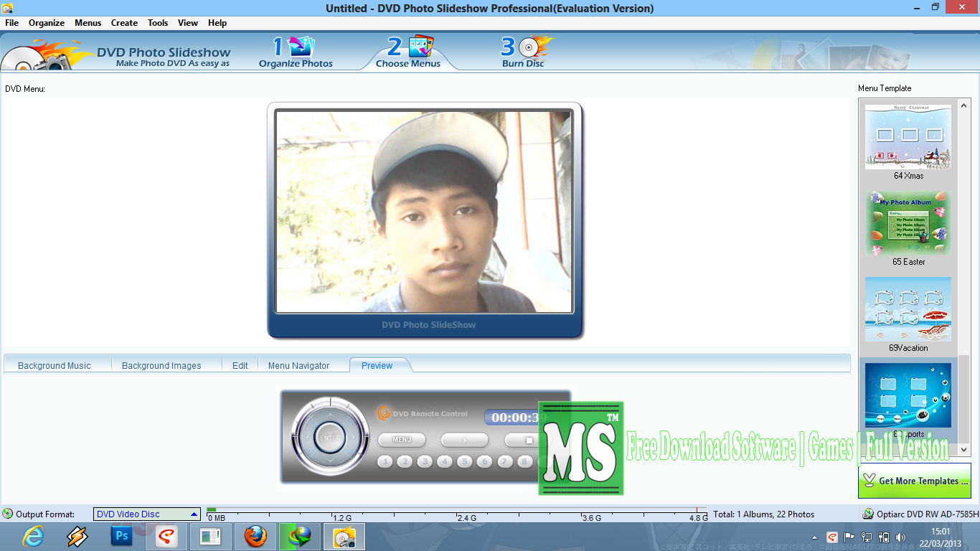Click the DVD Photo Slideshow taskbar button
The width and height of the screenshot is (980, 551).
344,536
